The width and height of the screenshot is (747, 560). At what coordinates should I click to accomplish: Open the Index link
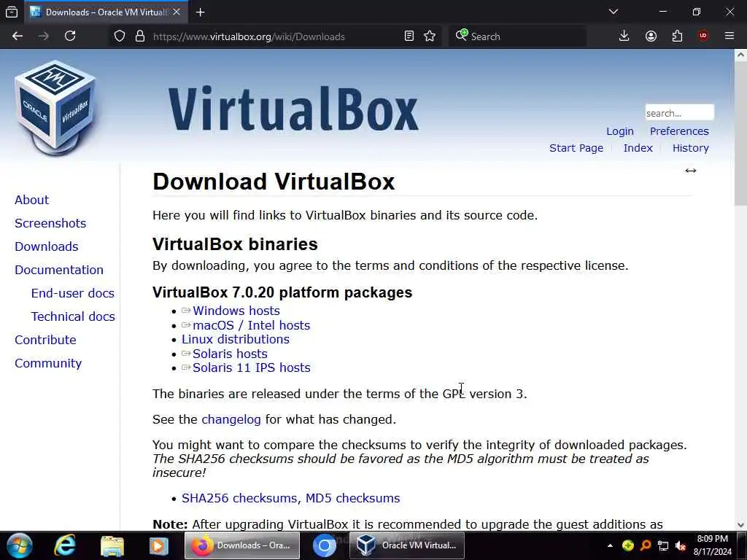coord(638,148)
